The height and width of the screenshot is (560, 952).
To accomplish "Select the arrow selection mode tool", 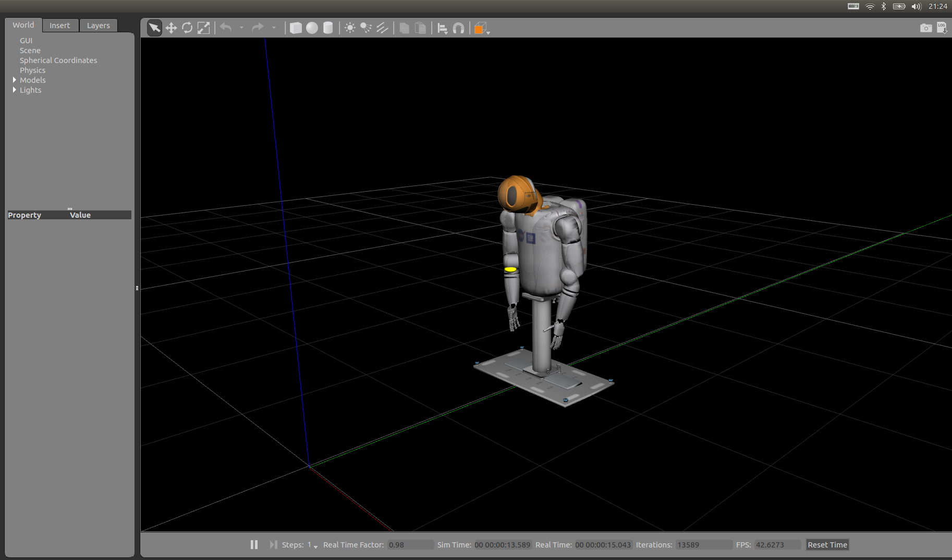I will [154, 28].
